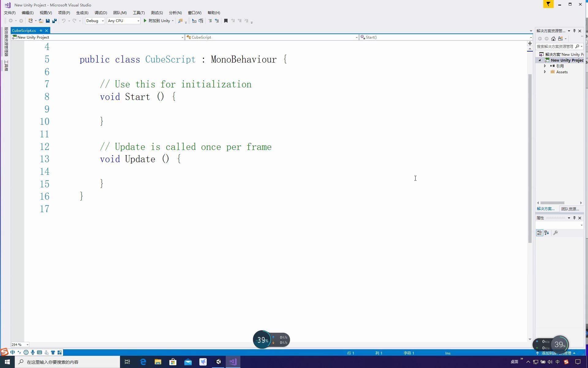Pin the CubeScript.cs tab

click(41, 30)
